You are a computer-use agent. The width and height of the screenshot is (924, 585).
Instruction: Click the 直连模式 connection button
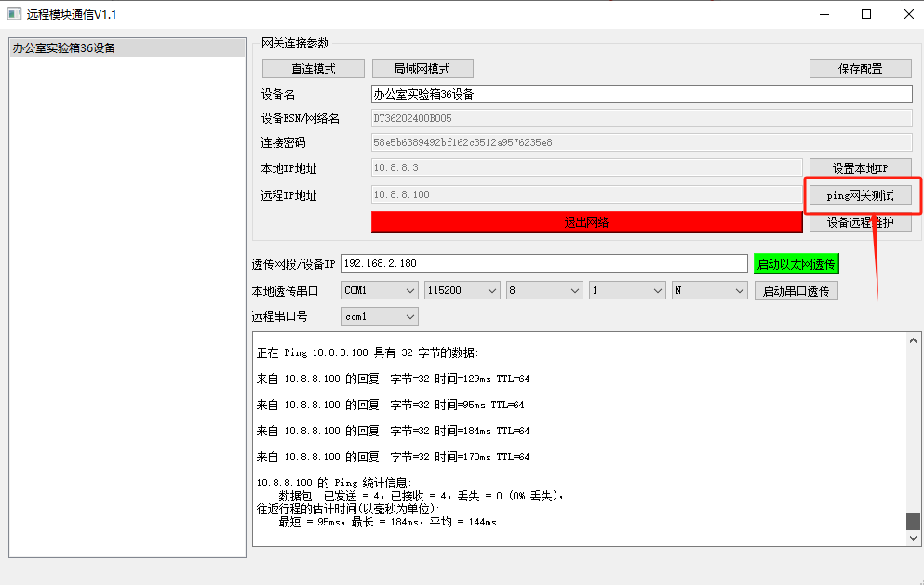point(313,68)
